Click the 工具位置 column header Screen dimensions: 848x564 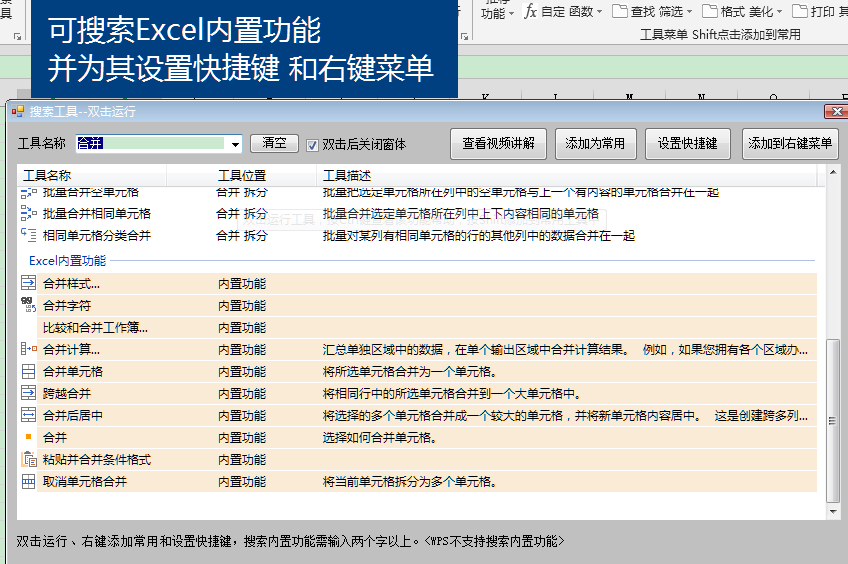click(241, 176)
